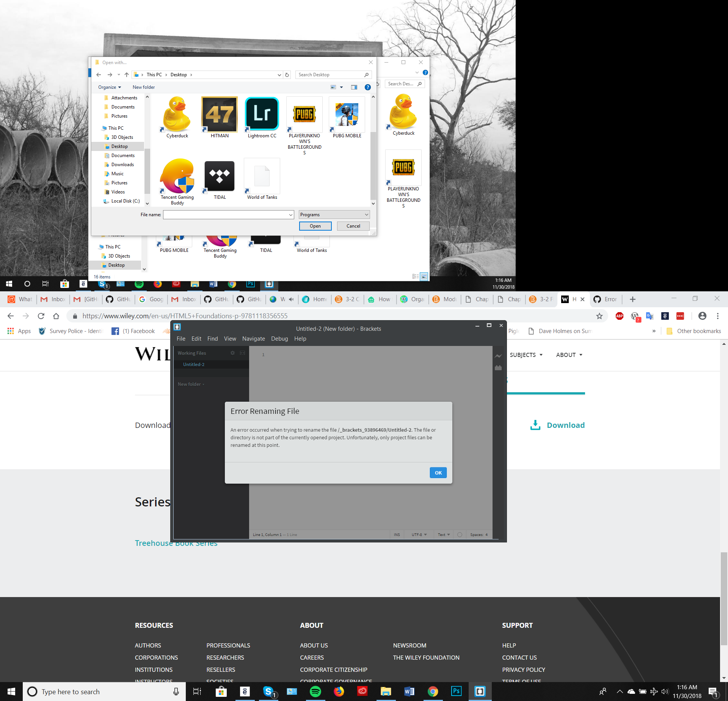
Task: Toggle INS overwrite mode in Brackets status bar
Action: 397,534
